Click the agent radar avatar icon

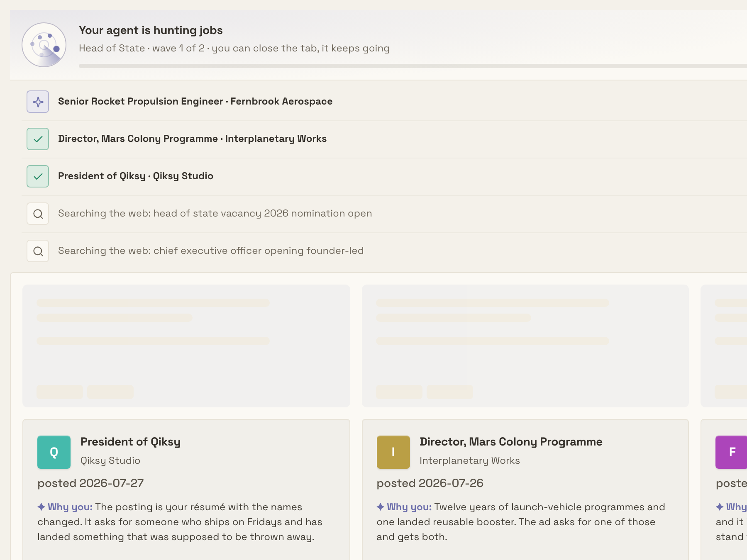pos(44,45)
